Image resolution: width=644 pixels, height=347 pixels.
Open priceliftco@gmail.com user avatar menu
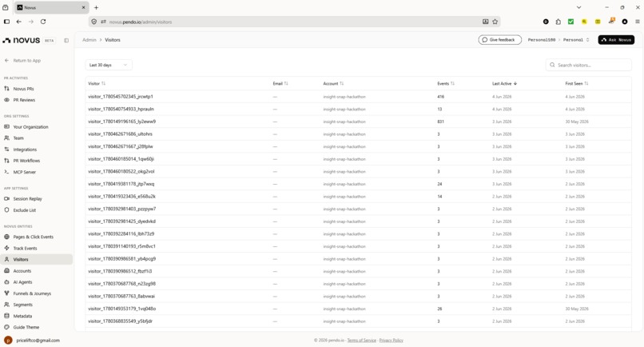coord(8,340)
